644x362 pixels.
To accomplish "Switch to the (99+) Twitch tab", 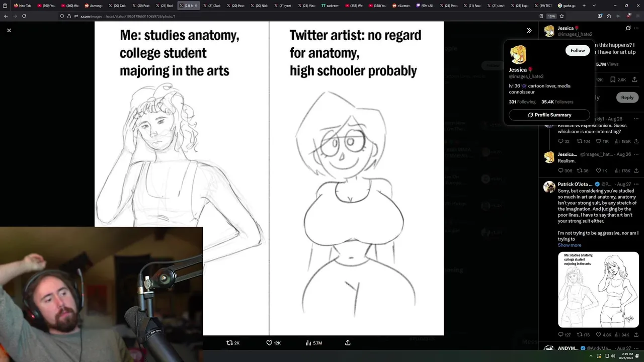I will coord(425,6).
